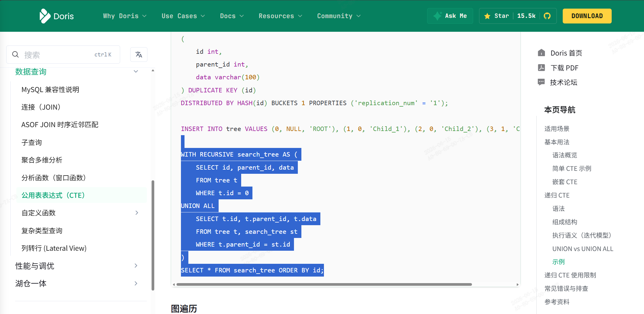The height and width of the screenshot is (314, 644).
Task: Select 公用表表达式（CTE）sidebar item
Action: pos(82,195)
